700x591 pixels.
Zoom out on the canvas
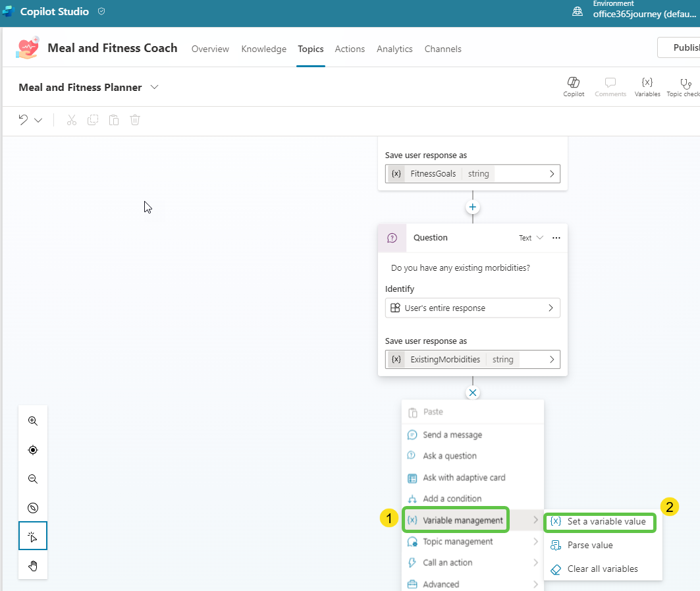point(33,479)
